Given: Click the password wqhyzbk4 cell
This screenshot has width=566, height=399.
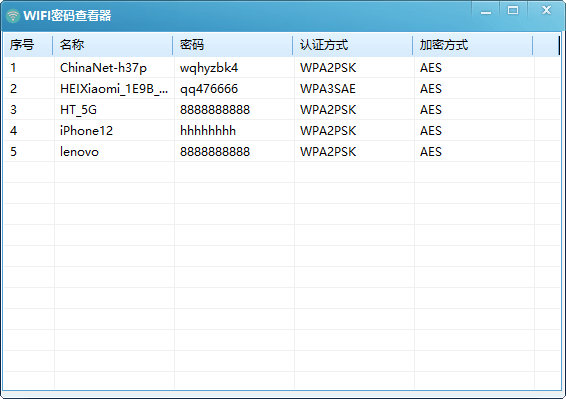Looking at the screenshot, I should click(x=234, y=68).
